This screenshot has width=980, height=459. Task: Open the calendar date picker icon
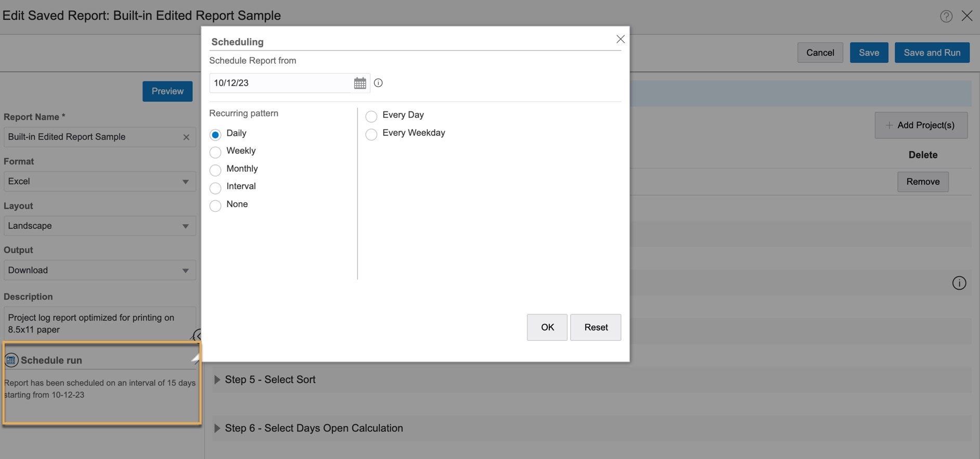click(359, 83)
